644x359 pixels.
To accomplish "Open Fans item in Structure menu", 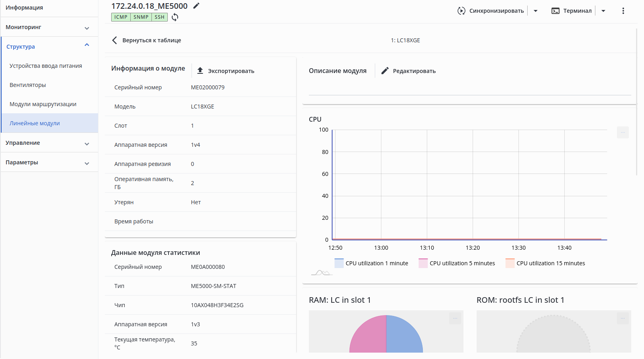I will [x=28, y=85].
